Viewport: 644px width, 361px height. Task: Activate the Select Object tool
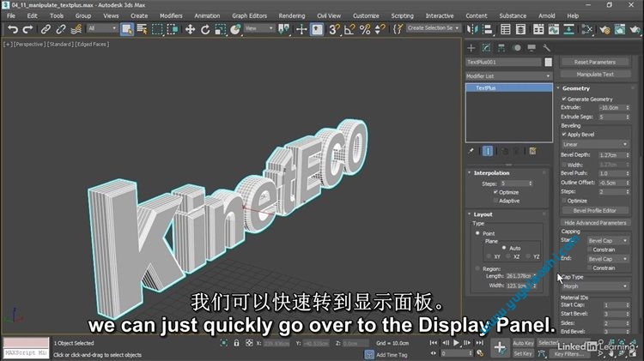click(x=127, y=29)
